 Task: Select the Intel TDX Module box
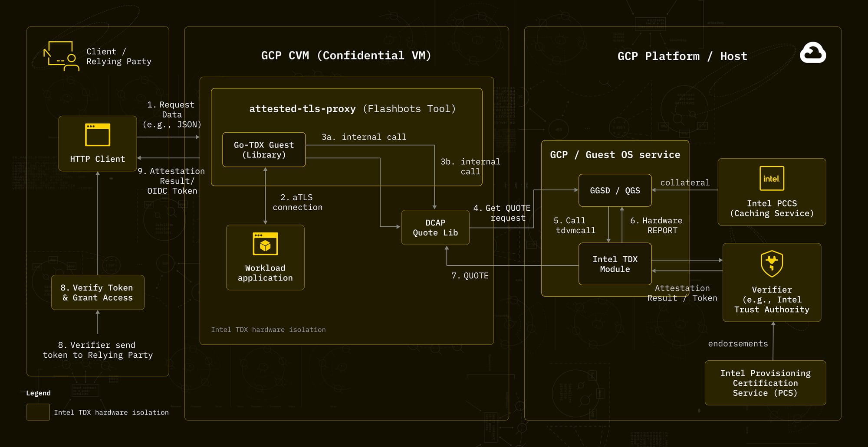coord(615,264)
